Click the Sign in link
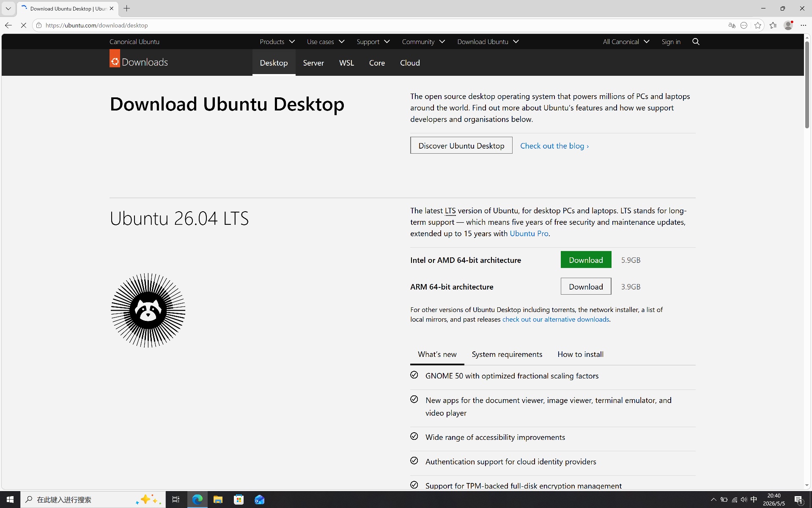This screenshot has width=812, height=508. tap(671, 41)
